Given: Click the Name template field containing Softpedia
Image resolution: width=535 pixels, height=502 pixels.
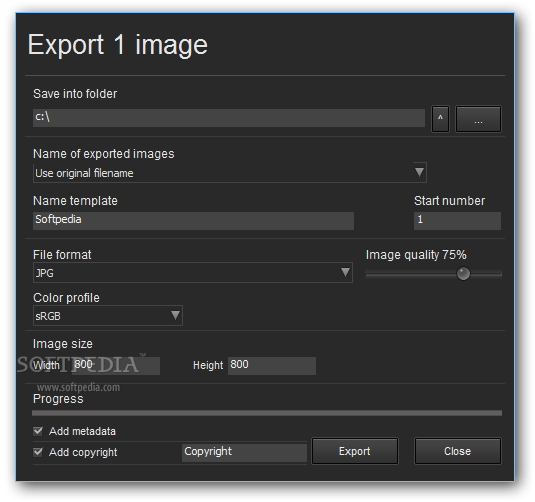Looking at the screenshot, I should [x=193, y=220].
